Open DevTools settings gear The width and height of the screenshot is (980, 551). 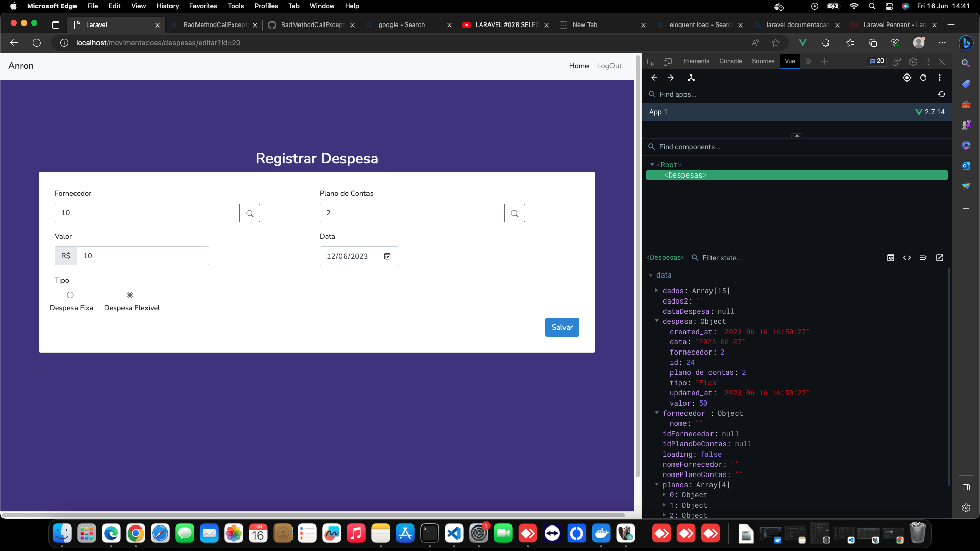click(913, 61)
